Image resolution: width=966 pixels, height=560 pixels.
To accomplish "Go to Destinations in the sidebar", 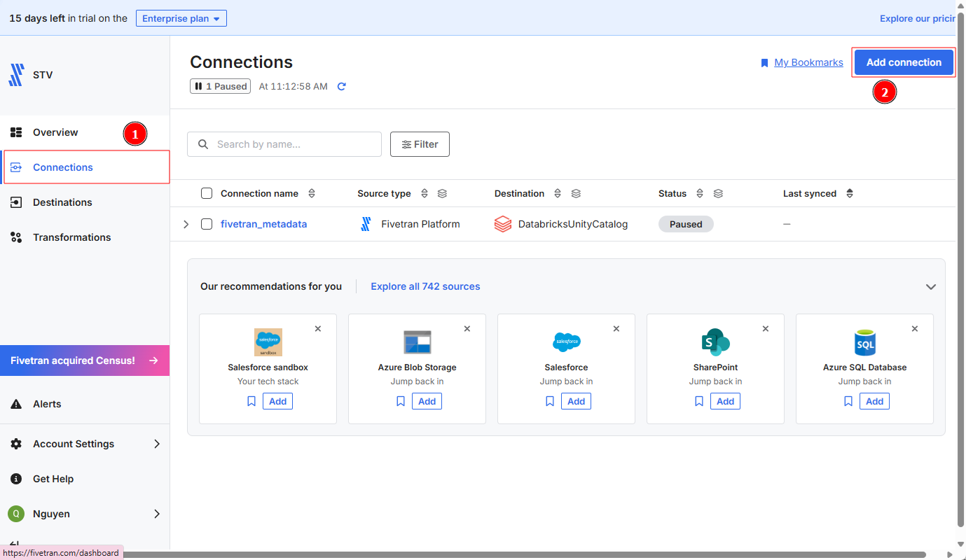I will (x=62, y=202).
